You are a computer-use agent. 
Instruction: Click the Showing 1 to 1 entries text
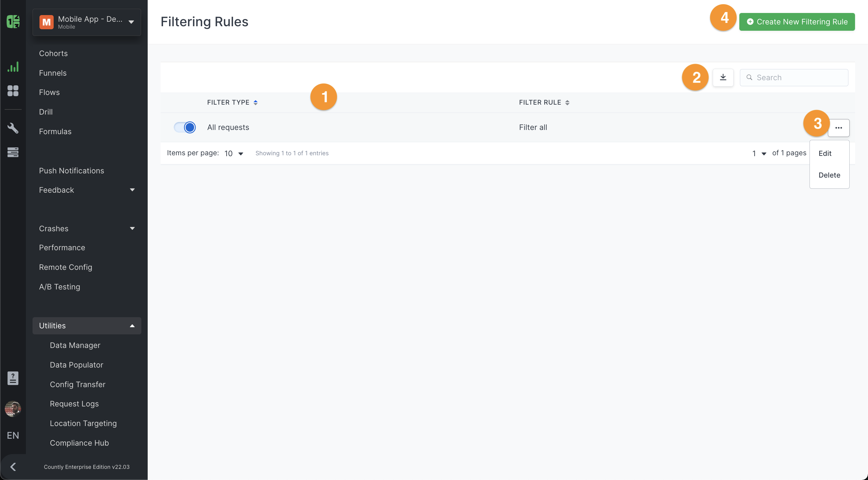[x=292, y=153]
